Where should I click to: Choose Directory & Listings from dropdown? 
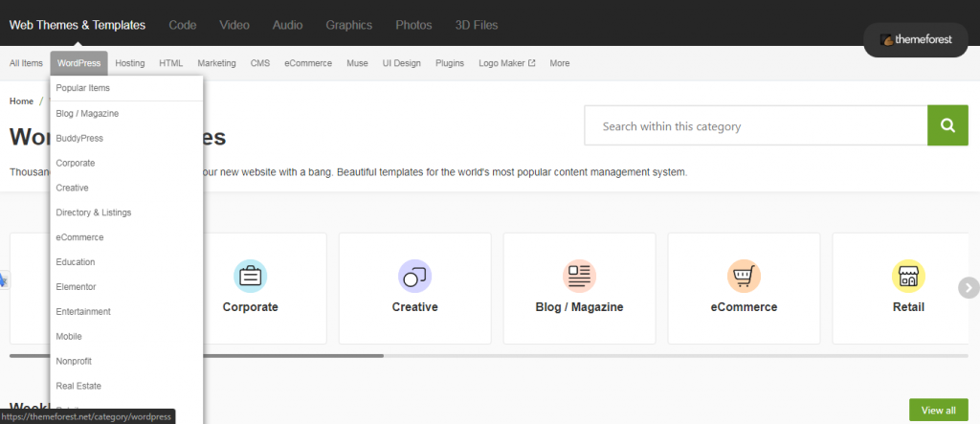(x=127, y=212)
